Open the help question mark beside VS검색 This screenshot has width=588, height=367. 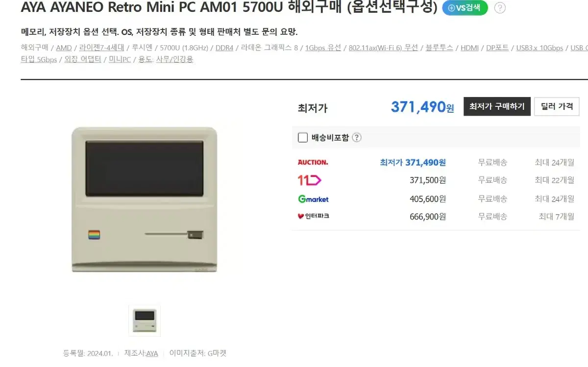click(500, 8)
